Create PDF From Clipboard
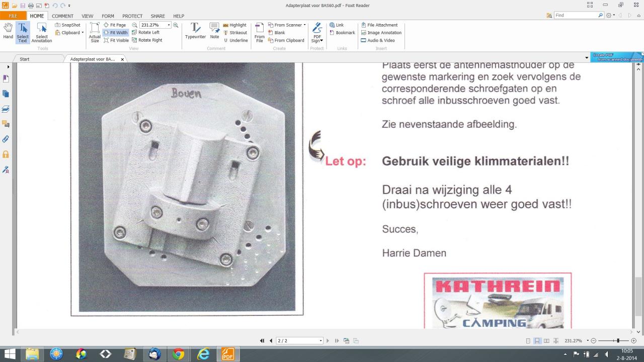This screenshot has height=362, width=644. pos(286,40)
